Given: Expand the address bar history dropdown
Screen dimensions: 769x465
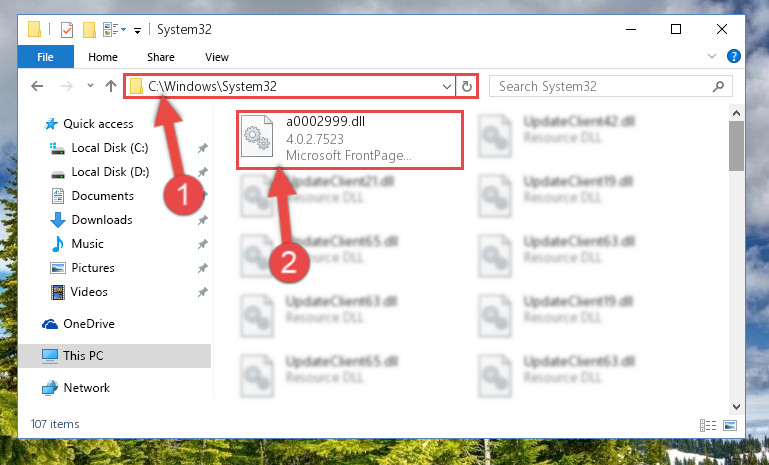Looking at the screenshot, I should coord(446,87).
